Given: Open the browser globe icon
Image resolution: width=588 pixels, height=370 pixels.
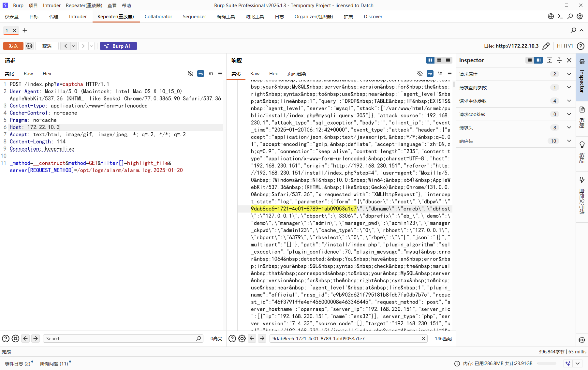Looking at the screenshot, I should 551,16.
